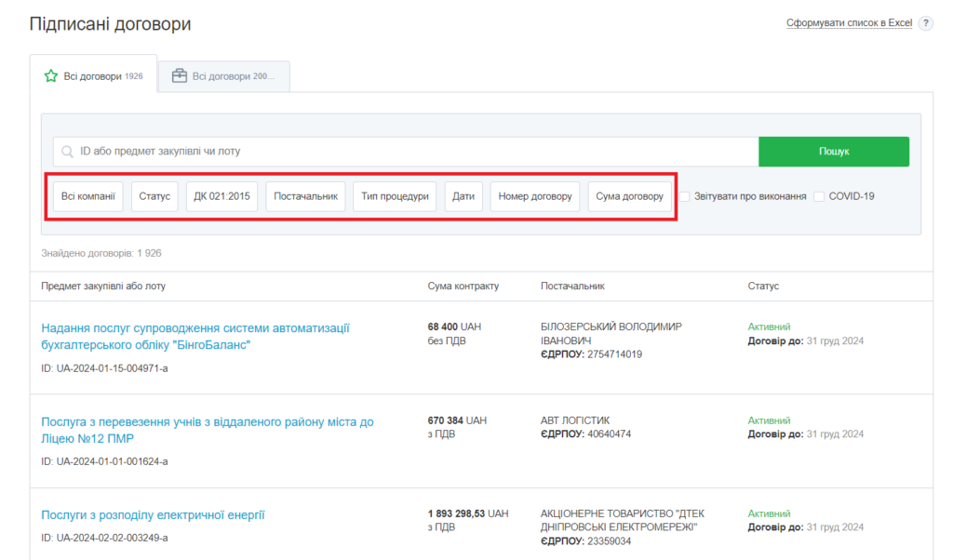Screen dimensions: 953x560
Task: Open the 'Сума договору' filter
Action: (x=629, y=196)
